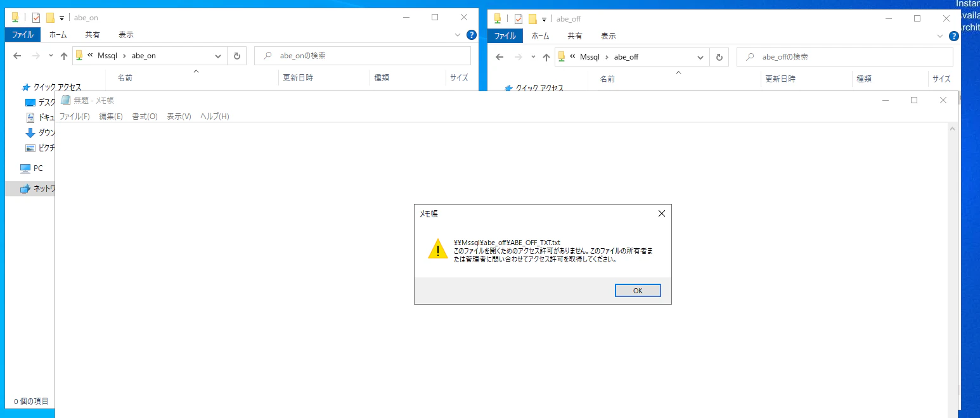Click the Notepad icon in the Notepad title bar
The height and width of the screenshot is (418, 980).
tap(65, 100)
